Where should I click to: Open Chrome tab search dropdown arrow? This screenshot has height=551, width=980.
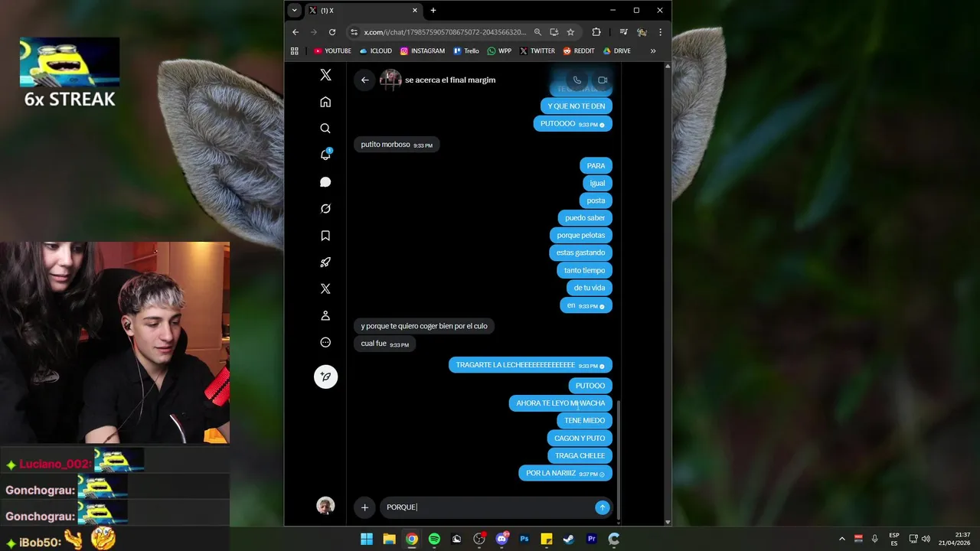click(295, 10)
